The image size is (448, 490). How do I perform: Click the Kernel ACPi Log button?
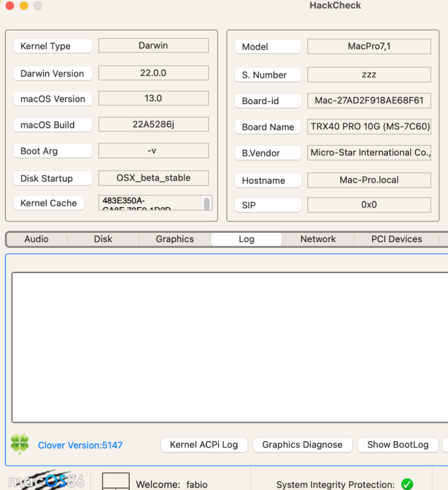coord(204,445)
